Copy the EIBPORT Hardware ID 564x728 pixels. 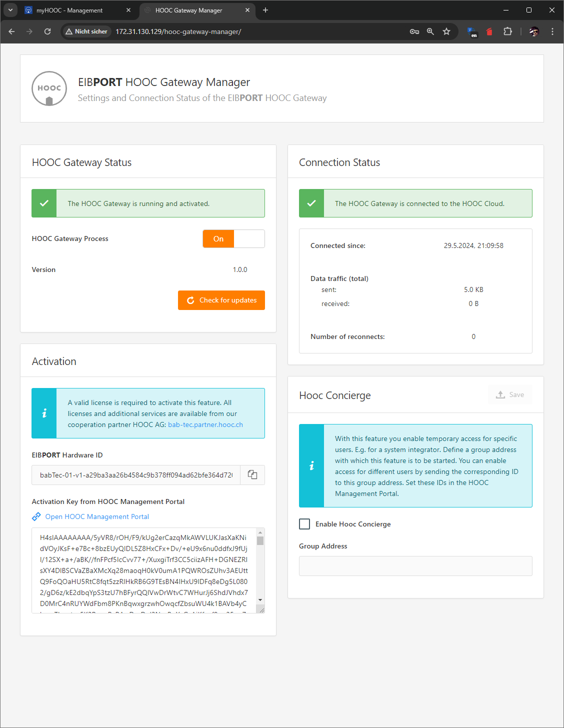(x=252, y=475)
